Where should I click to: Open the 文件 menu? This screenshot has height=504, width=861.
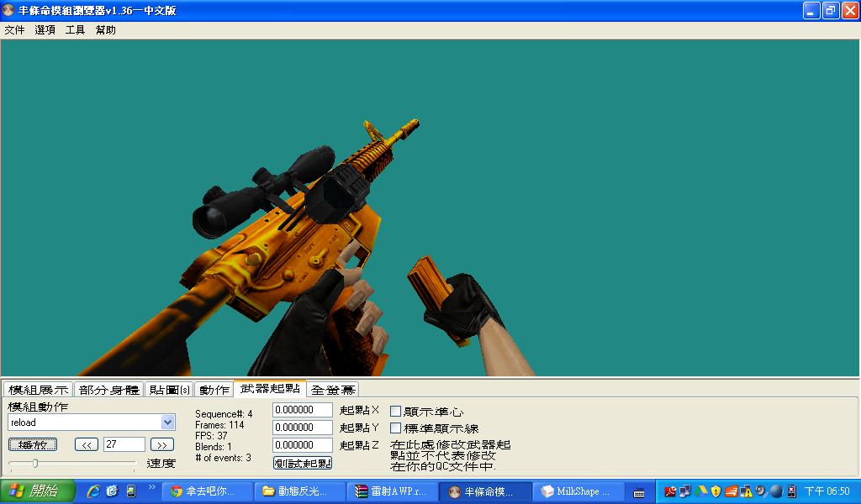click(15, 30)
